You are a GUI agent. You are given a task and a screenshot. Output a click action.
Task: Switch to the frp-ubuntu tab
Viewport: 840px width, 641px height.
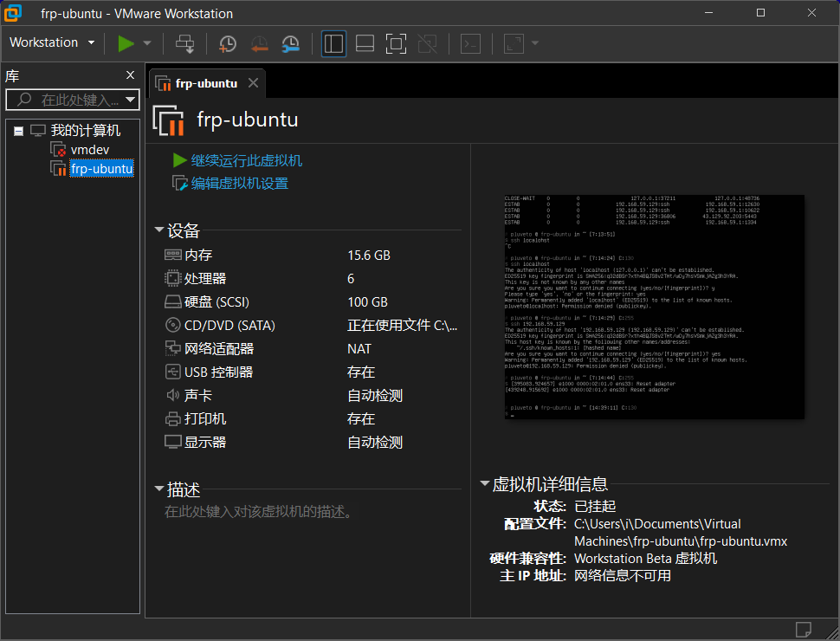[x=206, y=84]
